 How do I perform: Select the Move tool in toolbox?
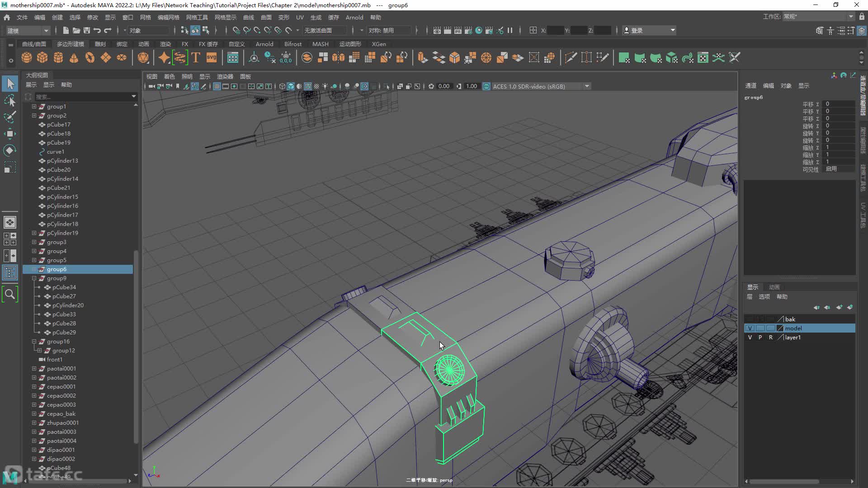coord(10,133)
